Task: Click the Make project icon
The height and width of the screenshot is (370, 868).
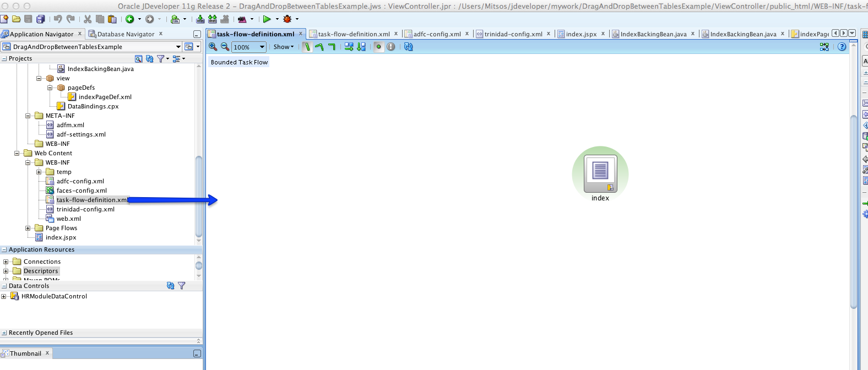Action: point(200,19)
